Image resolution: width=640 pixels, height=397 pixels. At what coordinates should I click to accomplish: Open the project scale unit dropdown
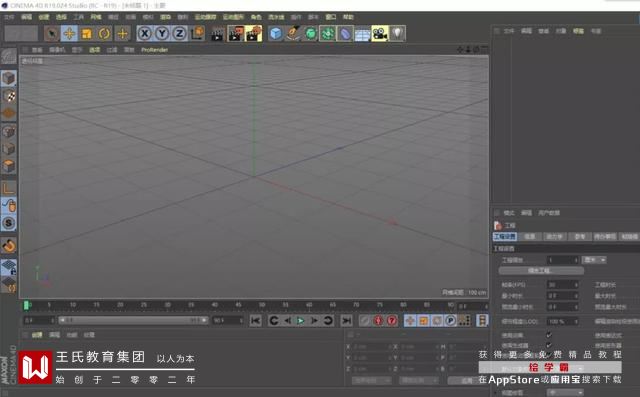594,260
